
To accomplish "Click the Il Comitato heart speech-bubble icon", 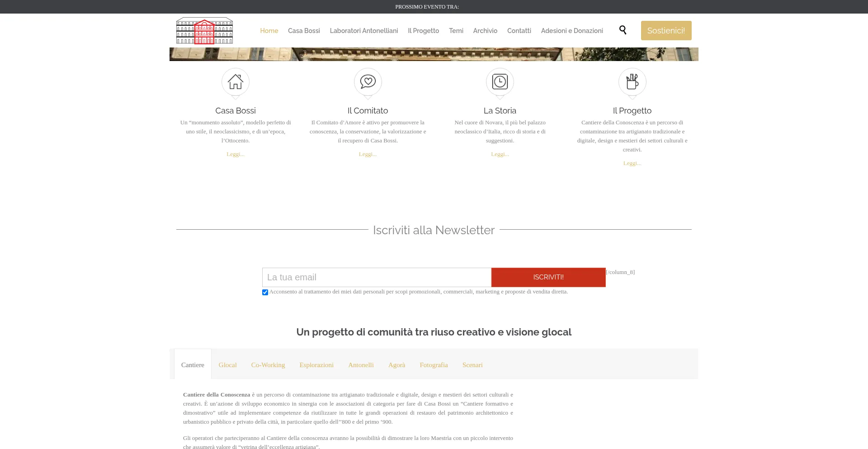I will pyautogui.click(x=368, y=82).
